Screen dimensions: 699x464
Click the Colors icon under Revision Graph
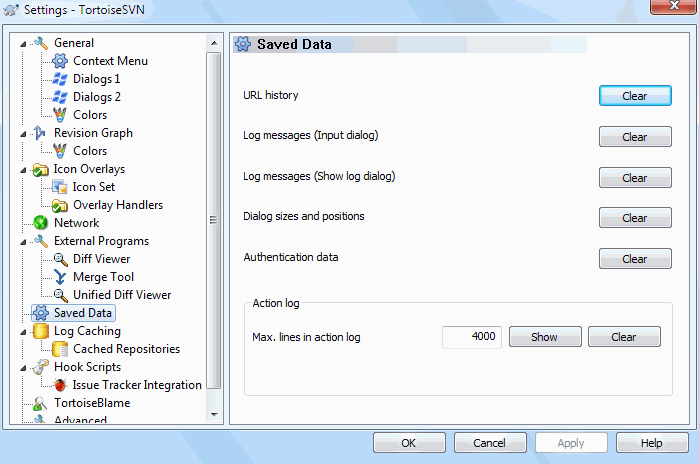pos(60,151)
